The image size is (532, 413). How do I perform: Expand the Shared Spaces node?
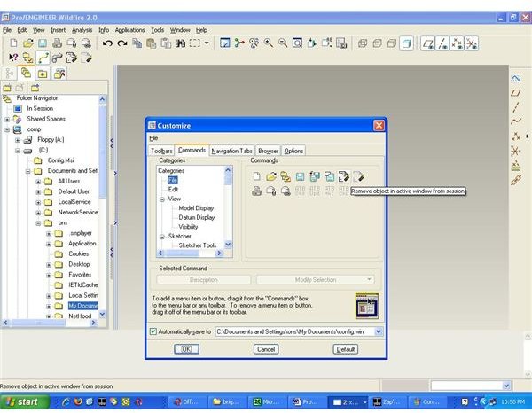pos(8,119)
